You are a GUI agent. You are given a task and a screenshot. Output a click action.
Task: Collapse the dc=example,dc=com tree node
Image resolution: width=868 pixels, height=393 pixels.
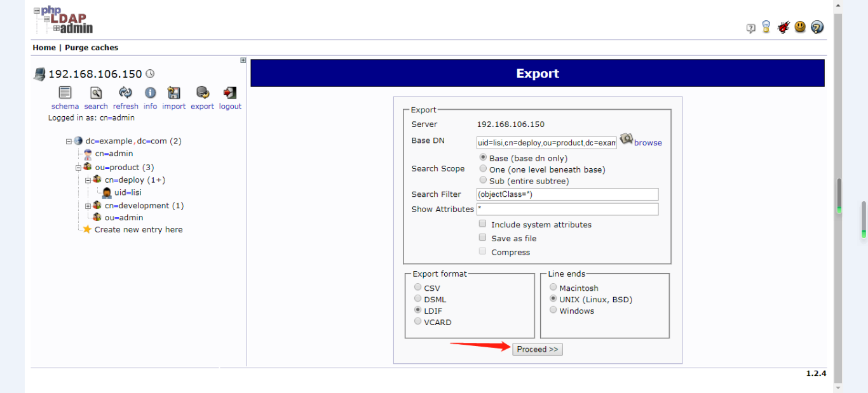(68, 140)
